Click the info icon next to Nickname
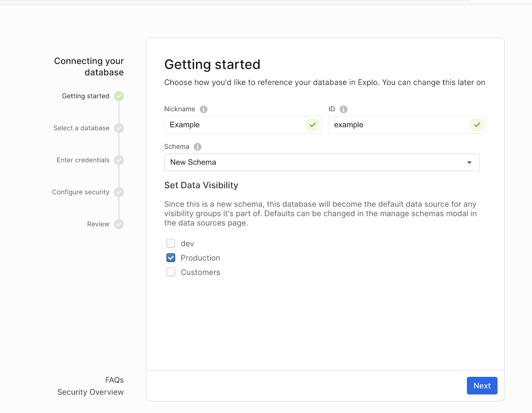The height and width of the screenshot is (413, 532). point(204,109)
